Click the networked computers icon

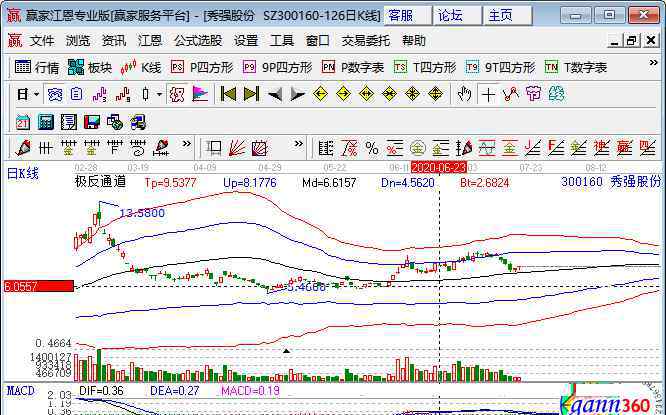point(138,122)
